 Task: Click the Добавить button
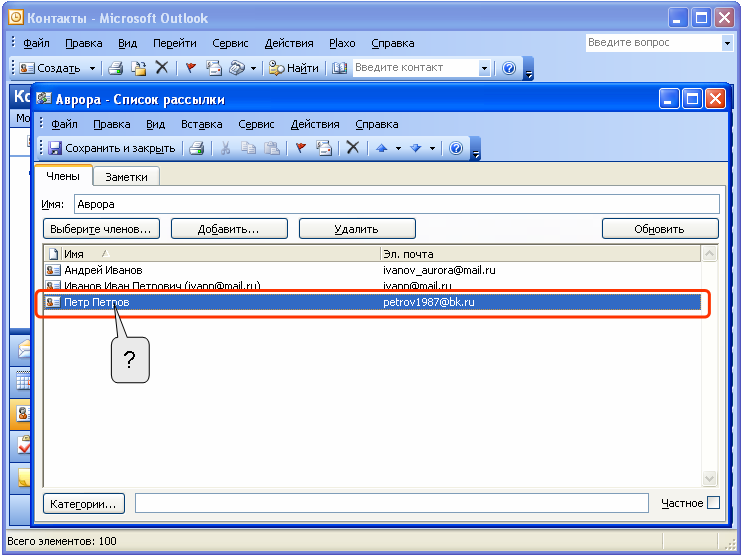point(229,229)
